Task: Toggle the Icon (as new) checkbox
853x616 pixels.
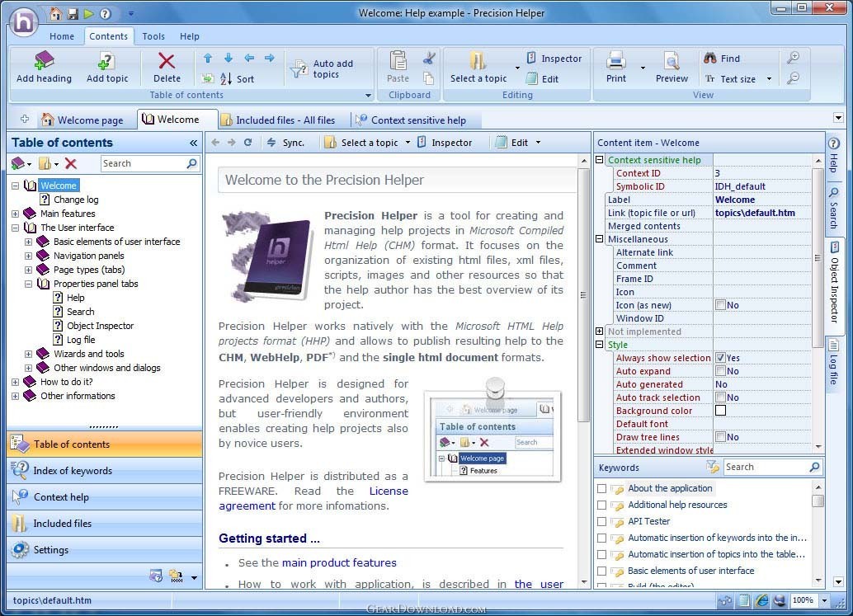Action: 720,305
